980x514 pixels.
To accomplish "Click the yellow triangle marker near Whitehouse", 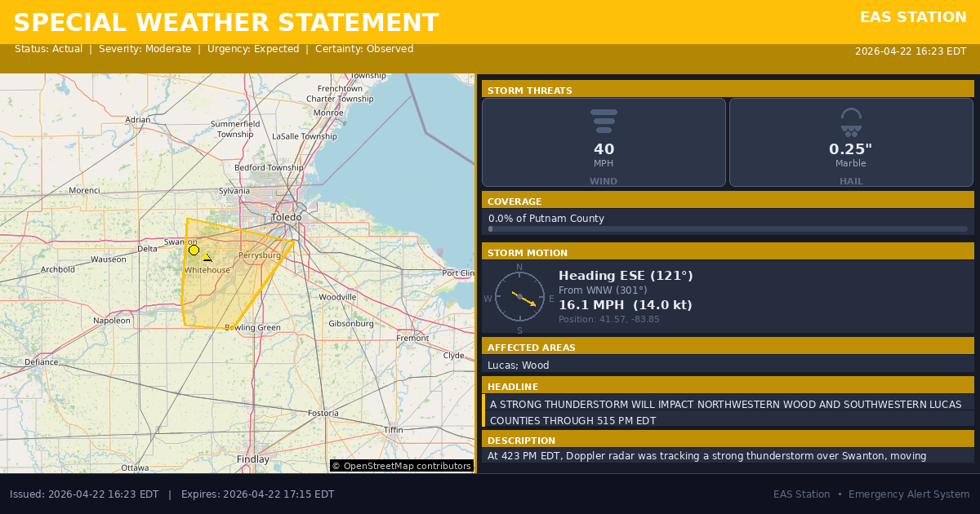I will pos(207,257).
